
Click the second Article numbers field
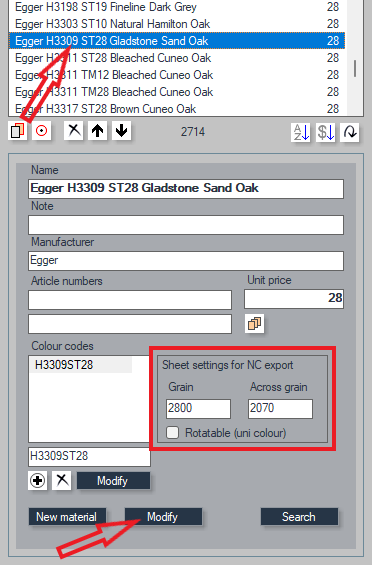pos(130,324)
